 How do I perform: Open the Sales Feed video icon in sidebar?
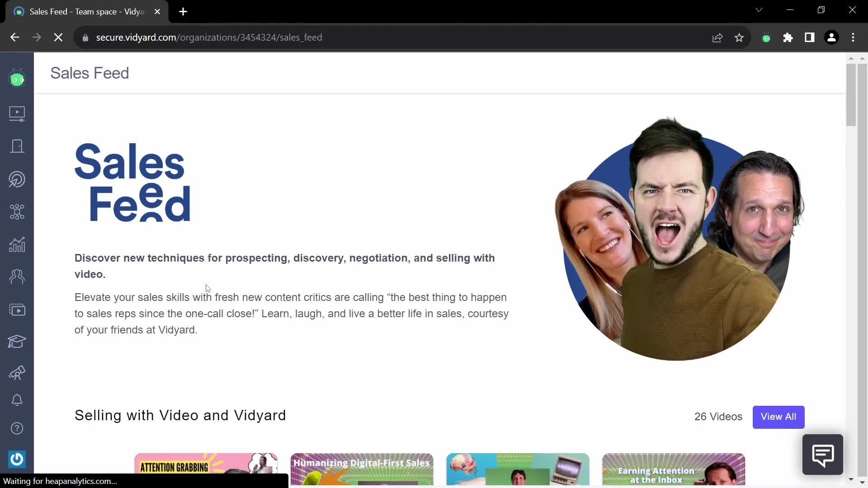click(17, 310)
